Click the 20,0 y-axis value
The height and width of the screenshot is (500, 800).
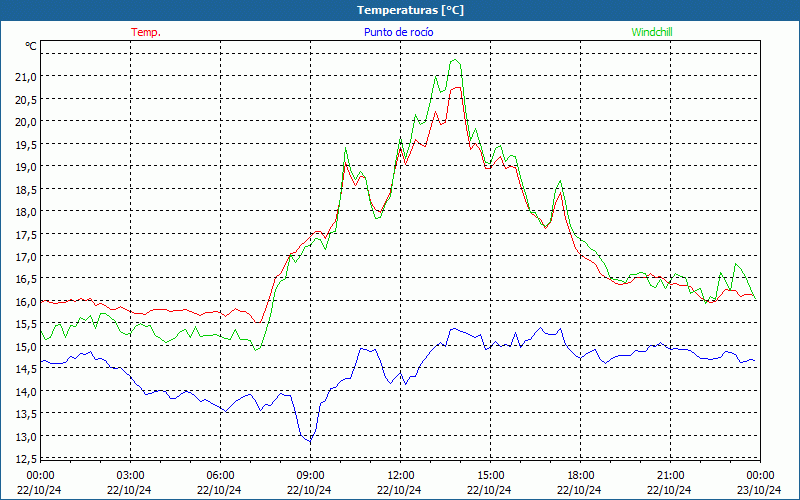(26, 121)
